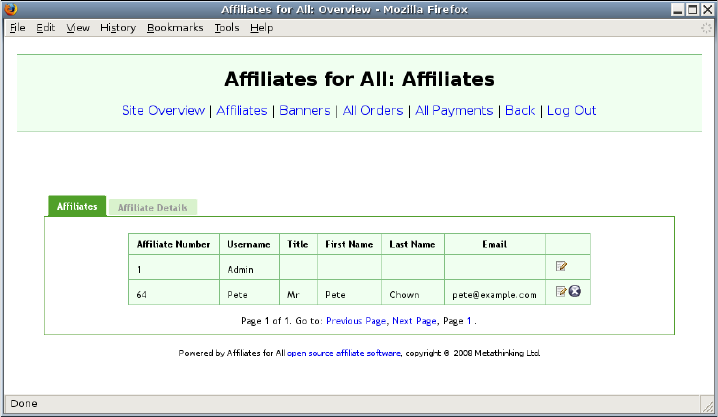Click the Back link
The image size is (718, 417).
pyautogui.click(x=520, y=110)
